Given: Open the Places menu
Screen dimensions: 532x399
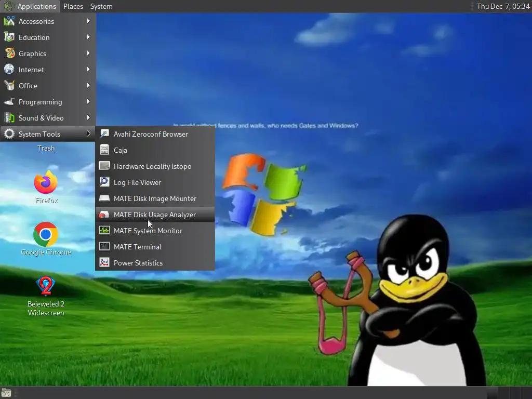Looking at the screenshot, I should pos(73,6).
